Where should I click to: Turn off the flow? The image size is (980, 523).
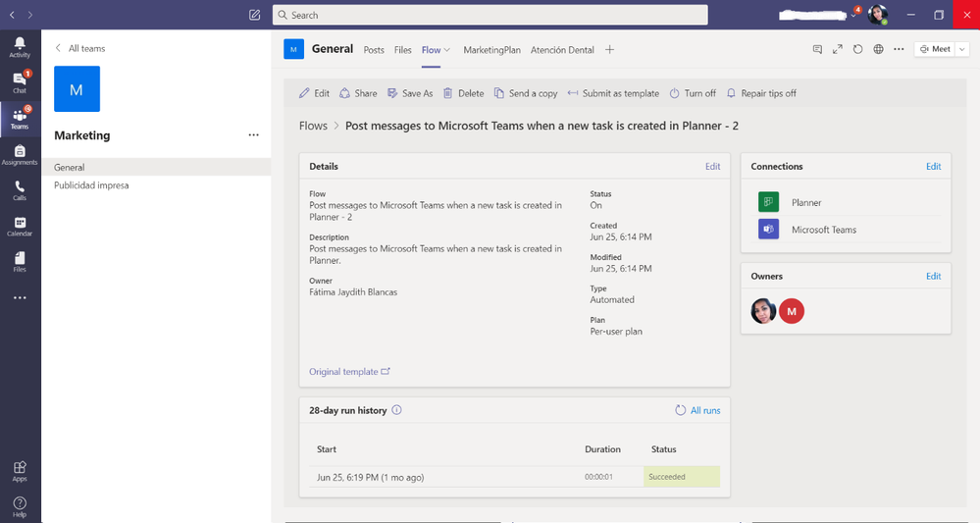[693, 93]
